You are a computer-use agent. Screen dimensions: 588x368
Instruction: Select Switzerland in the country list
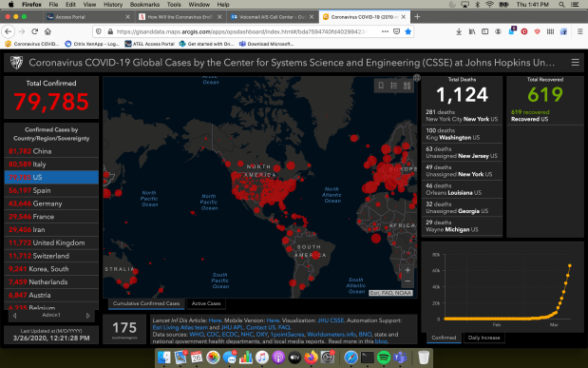[x=51, y=256]
